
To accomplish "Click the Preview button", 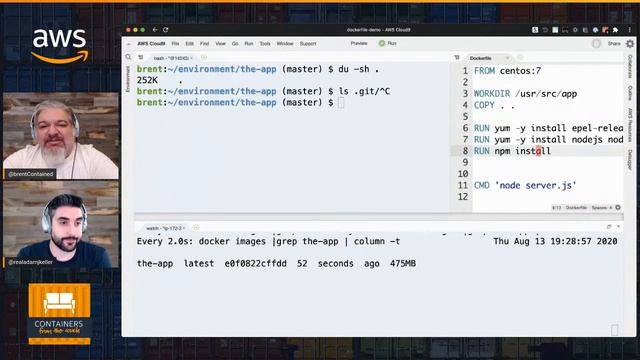I will [359, 43].
